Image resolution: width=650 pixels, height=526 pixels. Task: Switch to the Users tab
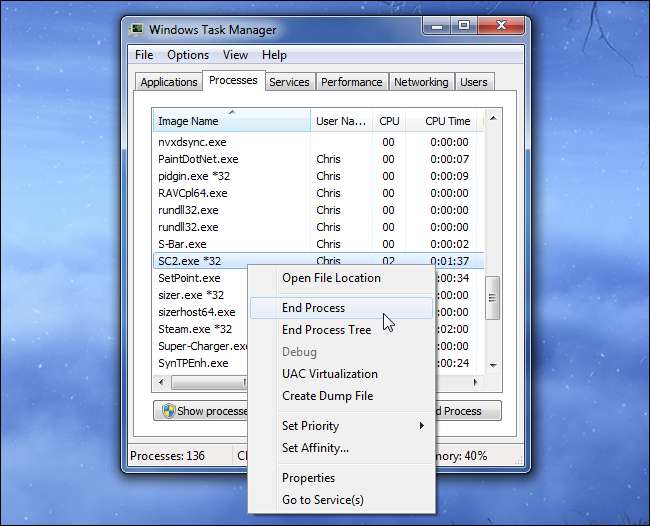click(474, 82)
